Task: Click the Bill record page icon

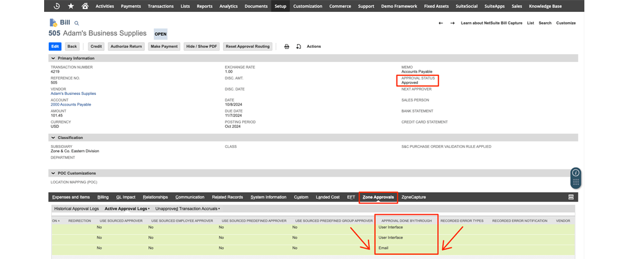Action: 54,23
